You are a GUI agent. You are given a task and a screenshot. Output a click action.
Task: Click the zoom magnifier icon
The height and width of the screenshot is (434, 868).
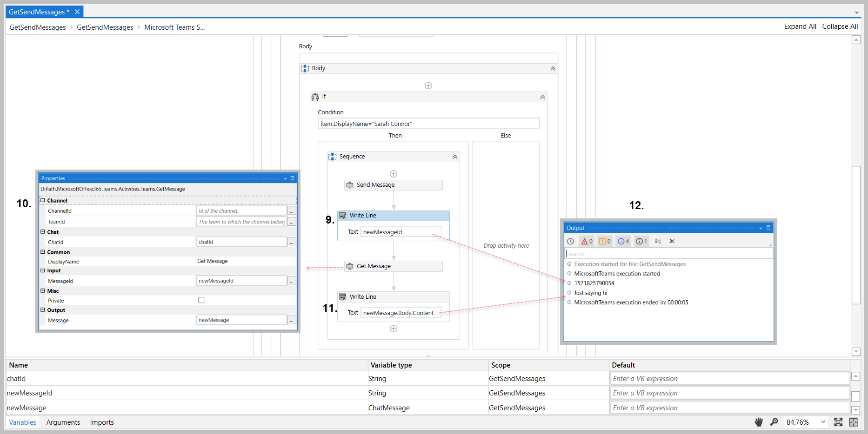(x=774, y=422)
